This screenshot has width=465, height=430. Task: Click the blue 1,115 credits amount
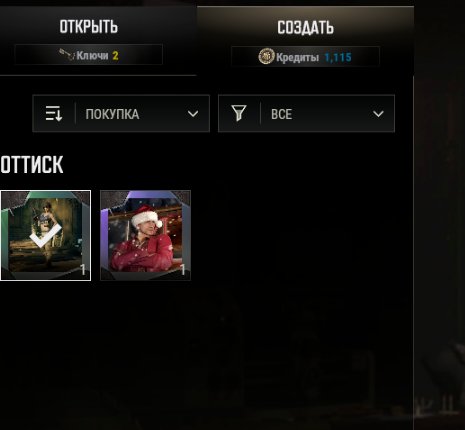coord(338,57)
